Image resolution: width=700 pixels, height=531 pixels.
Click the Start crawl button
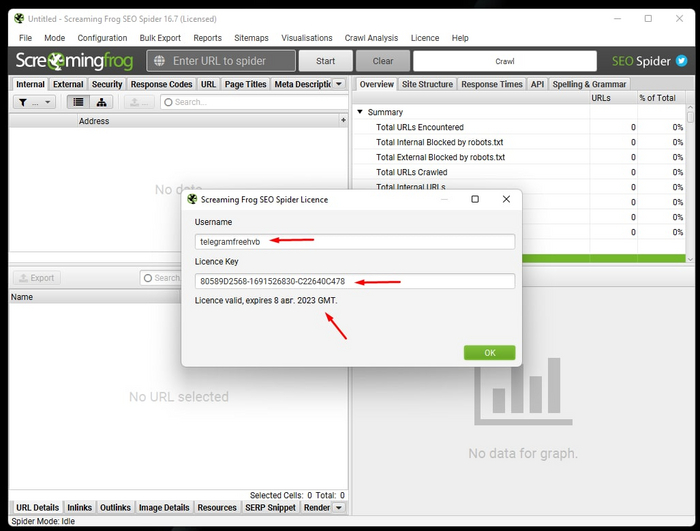pos(325,61)
